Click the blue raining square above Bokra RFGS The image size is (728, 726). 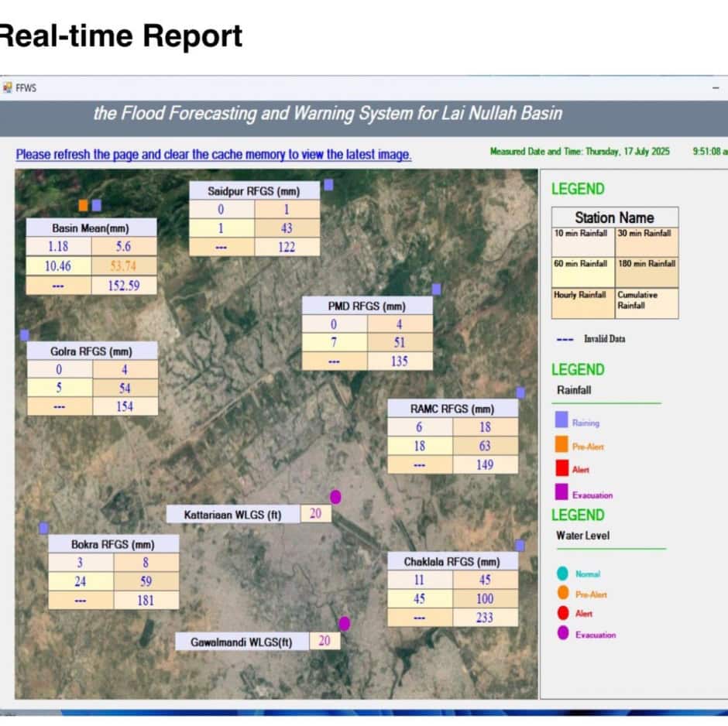point(43,528)
